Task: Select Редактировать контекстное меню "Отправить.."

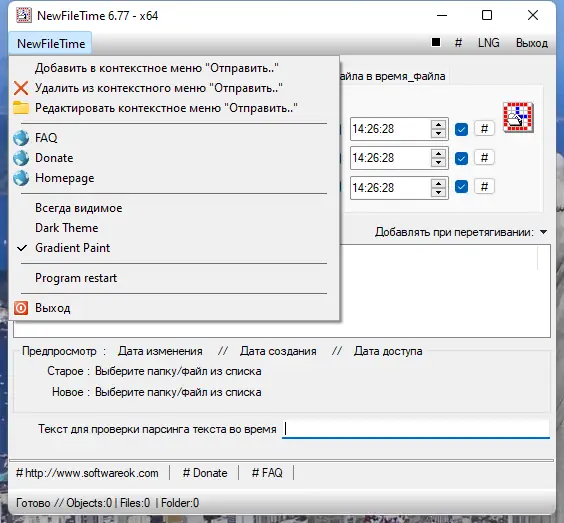Action: (x=174, y=108)
